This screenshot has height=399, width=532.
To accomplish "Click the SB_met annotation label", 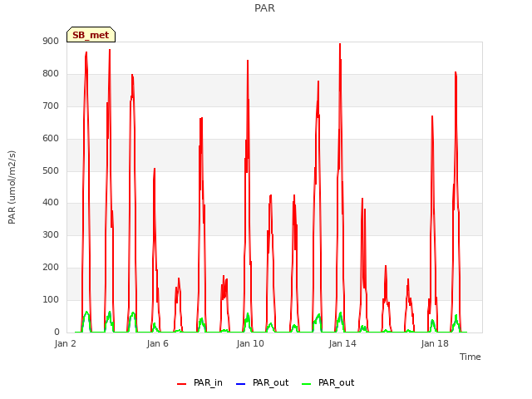I will point(91,35).
